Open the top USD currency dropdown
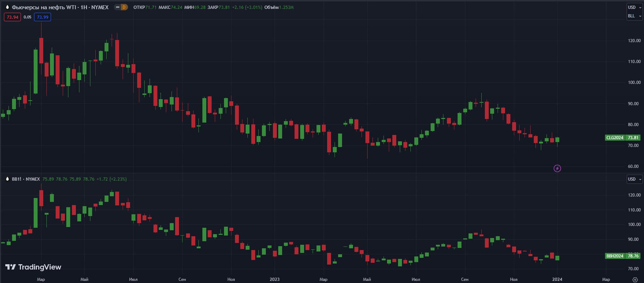 [634, 7]
